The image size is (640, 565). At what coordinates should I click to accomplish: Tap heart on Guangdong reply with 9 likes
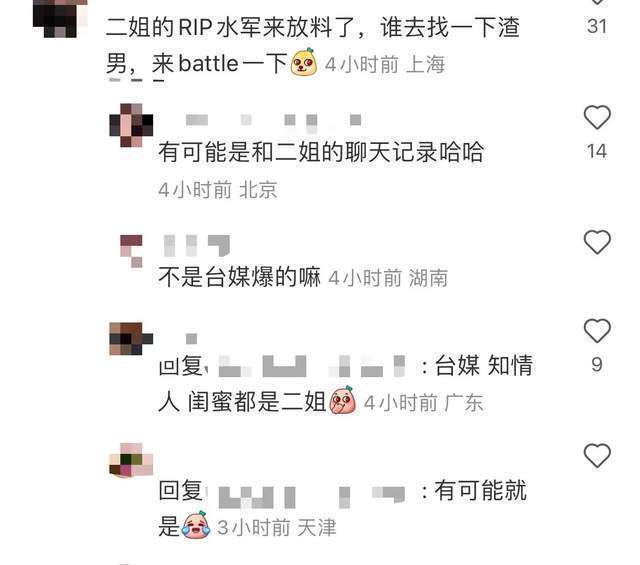(597, 330)
